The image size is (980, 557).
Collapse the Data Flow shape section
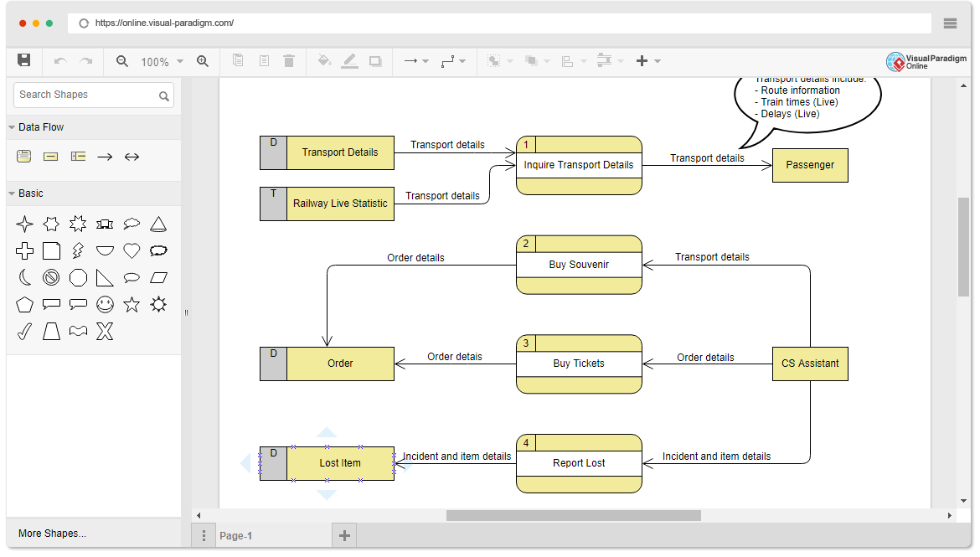(12, 127)
